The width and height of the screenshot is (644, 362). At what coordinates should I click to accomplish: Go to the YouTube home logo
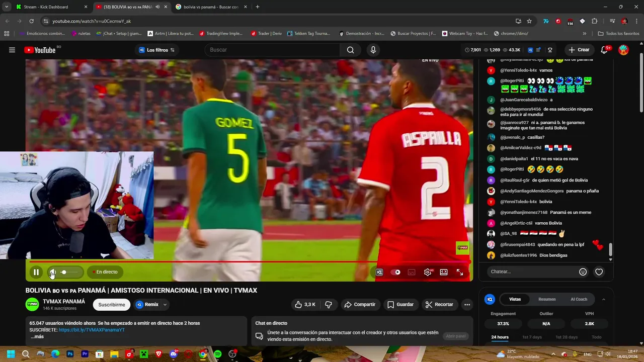tap(40, 50)
